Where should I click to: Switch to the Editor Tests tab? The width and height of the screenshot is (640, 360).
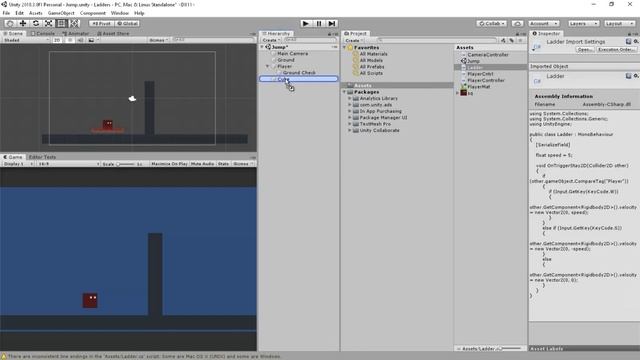tap(42, 157)
